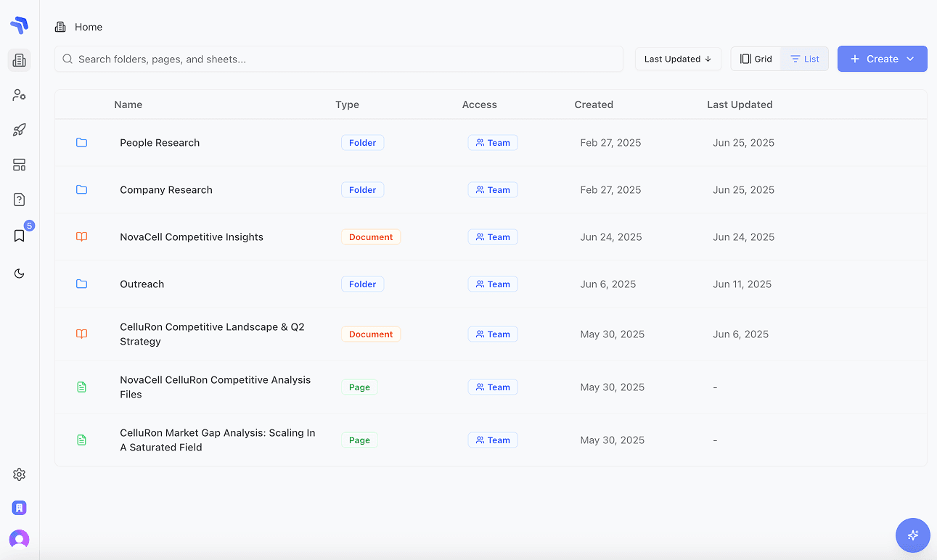The image size is (937, 560).
Task: Click the NovaCell Competitive Insights document icon
Action: (x=82, y=237)
